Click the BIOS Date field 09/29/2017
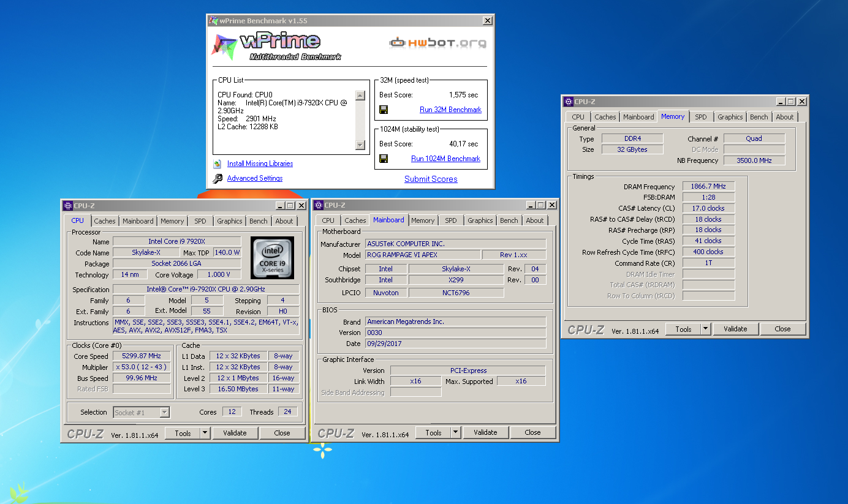The height and width of the screenshot is (504, 848). click(x=455, y=344)
